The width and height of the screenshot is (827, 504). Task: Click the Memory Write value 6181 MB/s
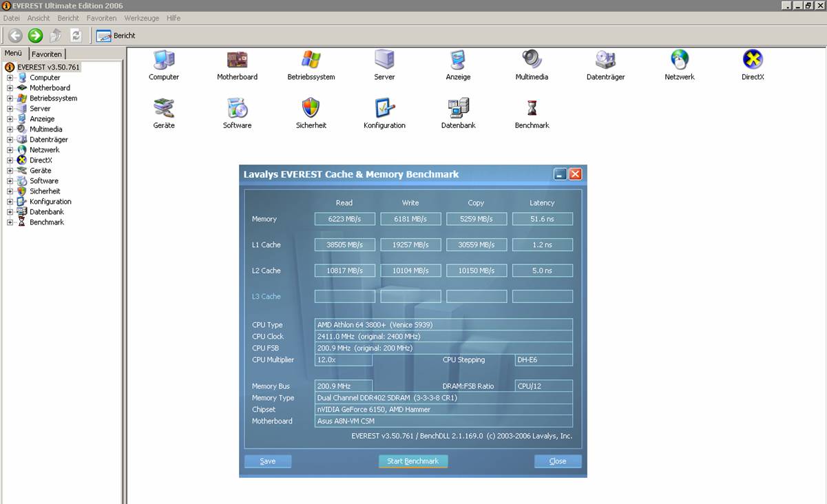(x=410, y=219)
